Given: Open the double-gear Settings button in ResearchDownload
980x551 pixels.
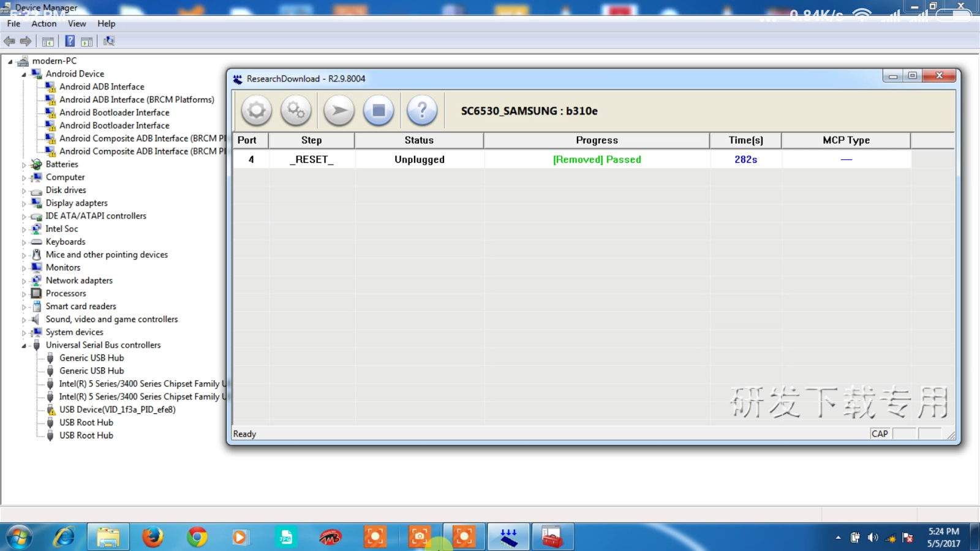Looking at the screenshot, I should (296, 111).
